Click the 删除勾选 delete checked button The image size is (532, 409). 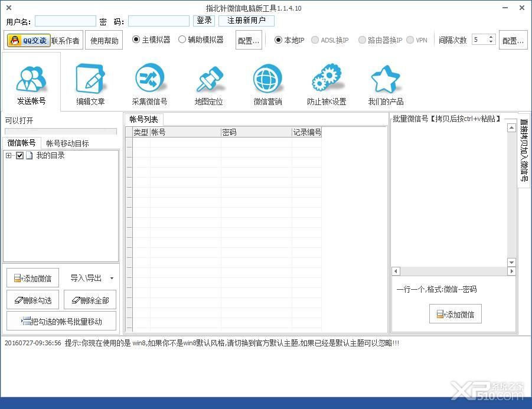pyautogui.click(x=33, y=300)
